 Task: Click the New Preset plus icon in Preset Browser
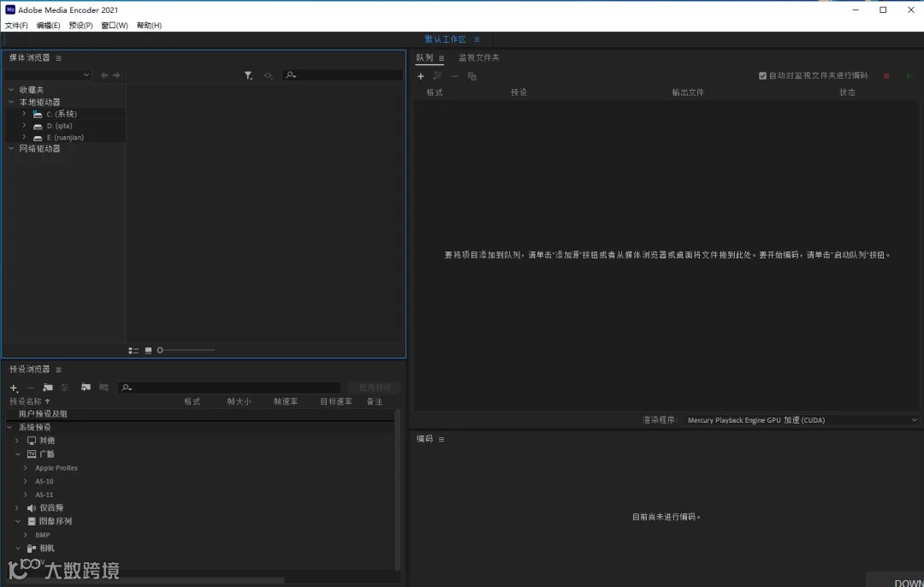pyautogui.click(x=15, y=388)
